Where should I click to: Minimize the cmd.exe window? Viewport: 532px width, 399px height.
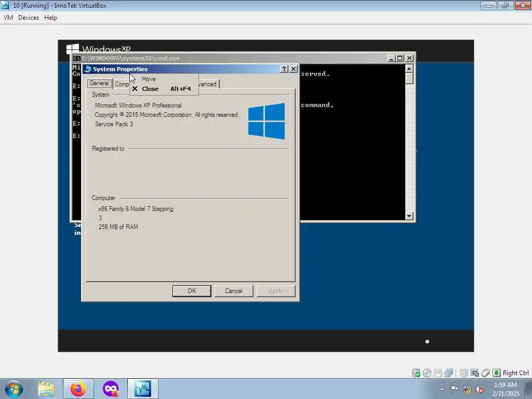[x=391, y=58]
